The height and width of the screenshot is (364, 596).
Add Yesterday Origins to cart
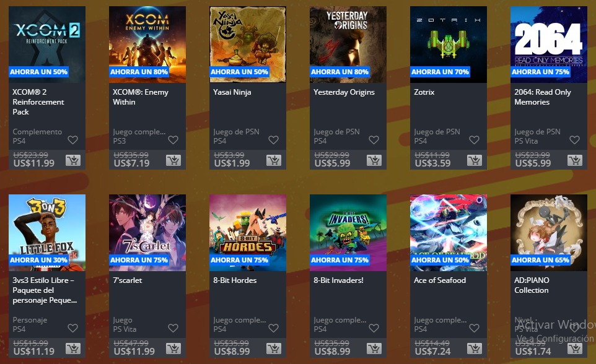tap(374, 160)
